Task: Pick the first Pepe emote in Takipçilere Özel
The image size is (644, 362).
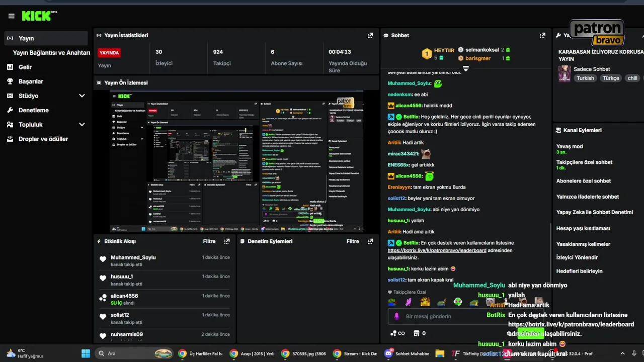Action: tap(392, 302)
